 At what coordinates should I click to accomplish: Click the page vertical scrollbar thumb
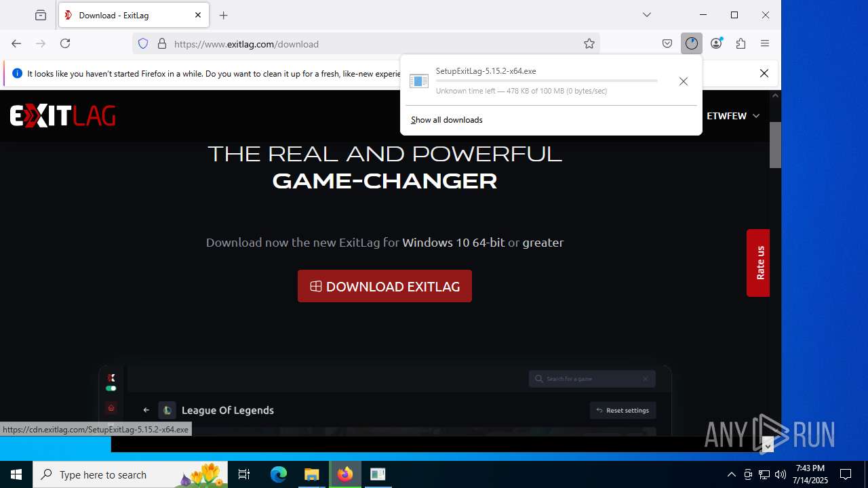coord(775,144)
